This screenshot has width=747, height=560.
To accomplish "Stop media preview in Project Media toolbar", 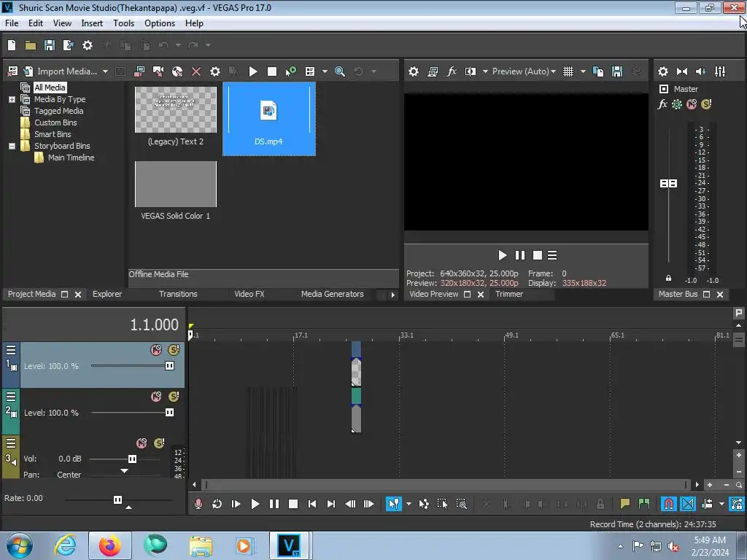I will (272, 71).
